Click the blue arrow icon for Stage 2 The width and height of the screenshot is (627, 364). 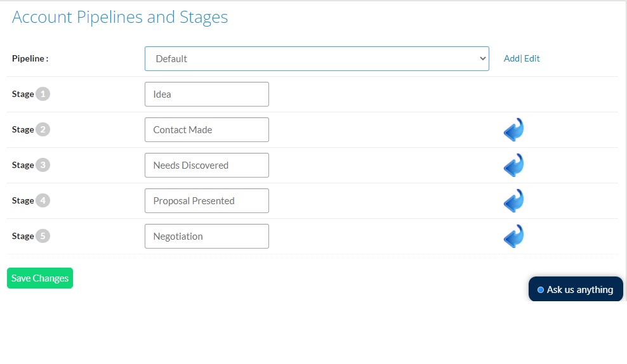coord(514,130)
